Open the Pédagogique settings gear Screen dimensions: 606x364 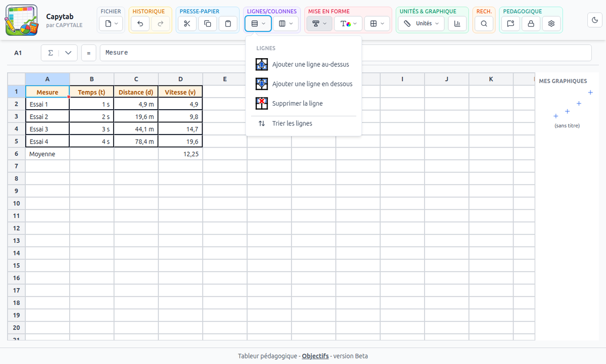click(551, 24)
